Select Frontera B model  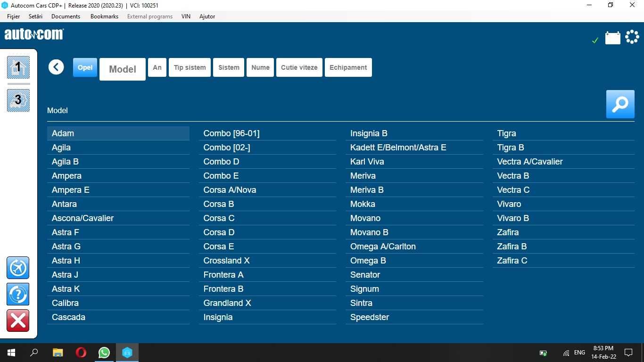[x=267, y=289]
